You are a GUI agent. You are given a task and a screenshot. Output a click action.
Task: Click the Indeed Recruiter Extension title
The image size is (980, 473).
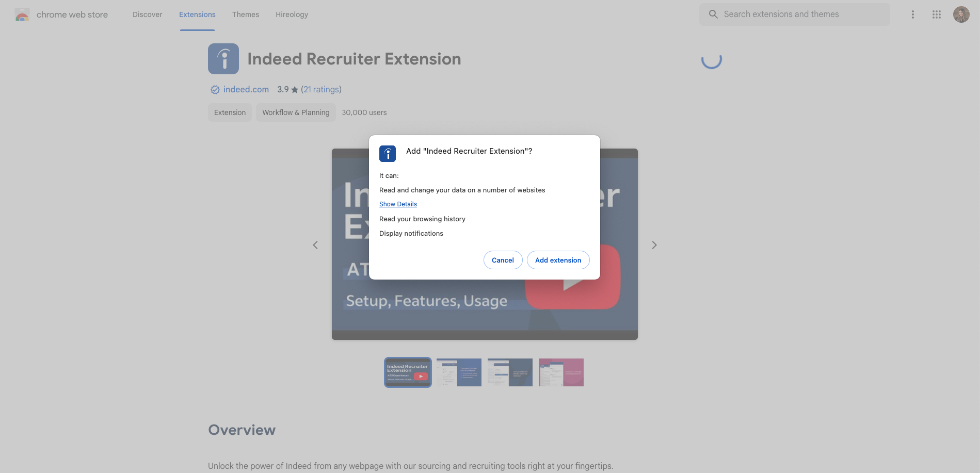point(354,59)
